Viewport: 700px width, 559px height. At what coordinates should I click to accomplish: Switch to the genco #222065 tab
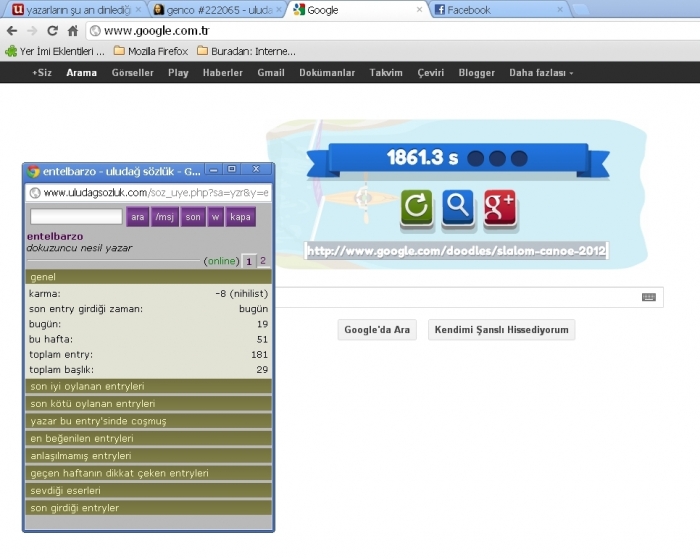click(215, 9)
